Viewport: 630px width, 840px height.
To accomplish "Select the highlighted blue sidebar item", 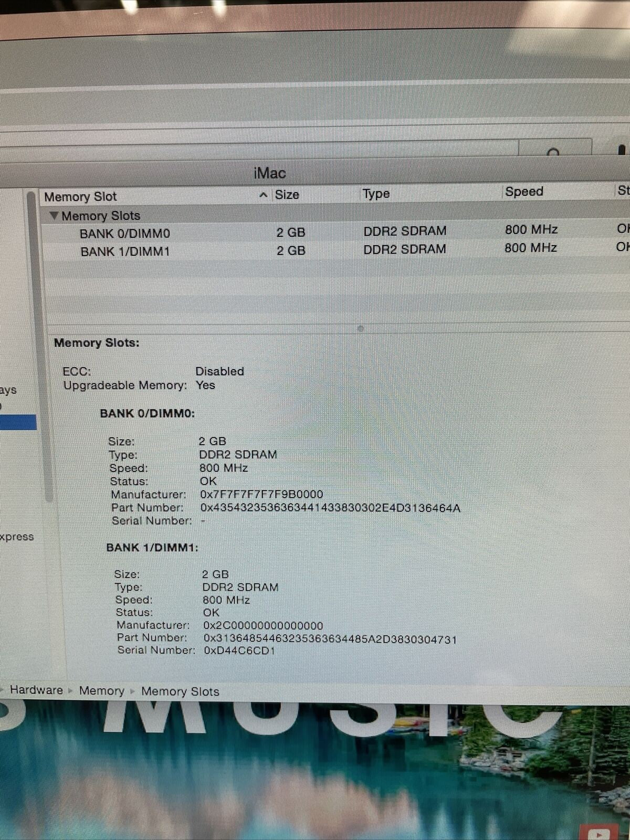I will click(x=18, y=422).
